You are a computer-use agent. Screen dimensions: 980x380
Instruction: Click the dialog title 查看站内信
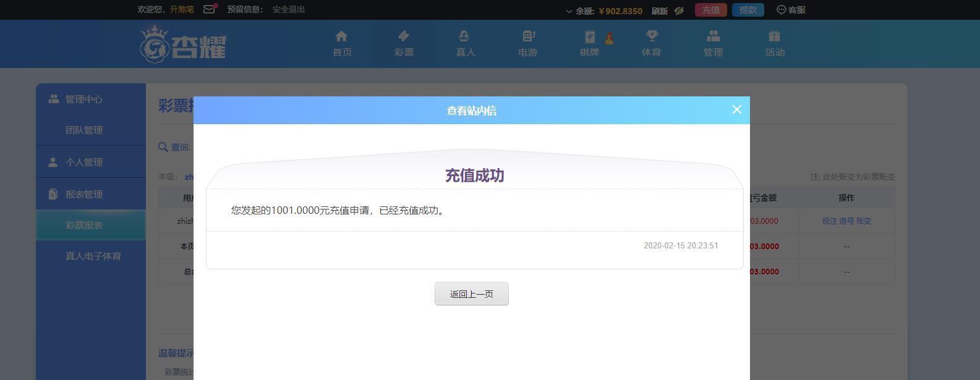click(472, 111)
